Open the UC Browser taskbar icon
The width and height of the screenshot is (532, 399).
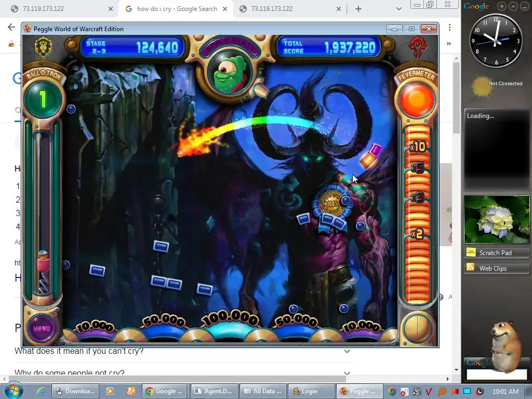tap(130, 391)
